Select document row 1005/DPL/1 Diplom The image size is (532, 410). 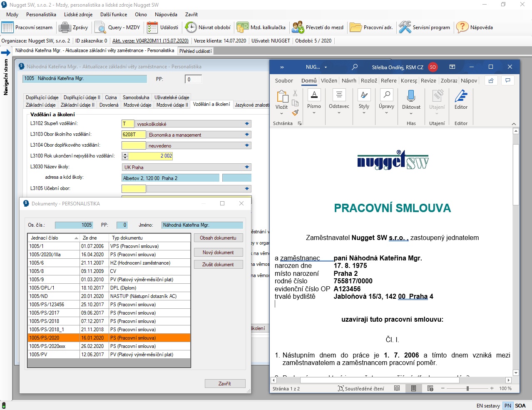pos(109,288)
